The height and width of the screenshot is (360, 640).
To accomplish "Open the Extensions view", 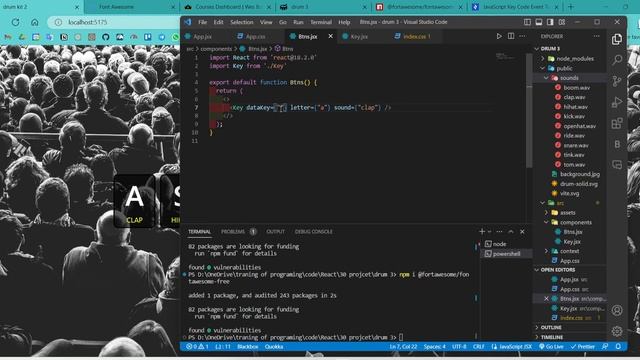I will coord(617,123).
